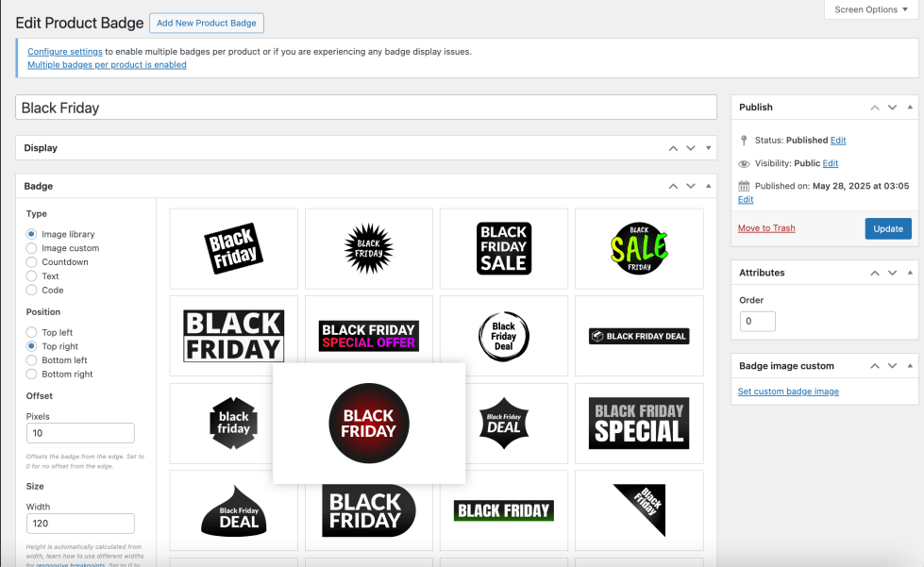
Task: Move Badge image custom panel up
Action: (x=875, y=366)
